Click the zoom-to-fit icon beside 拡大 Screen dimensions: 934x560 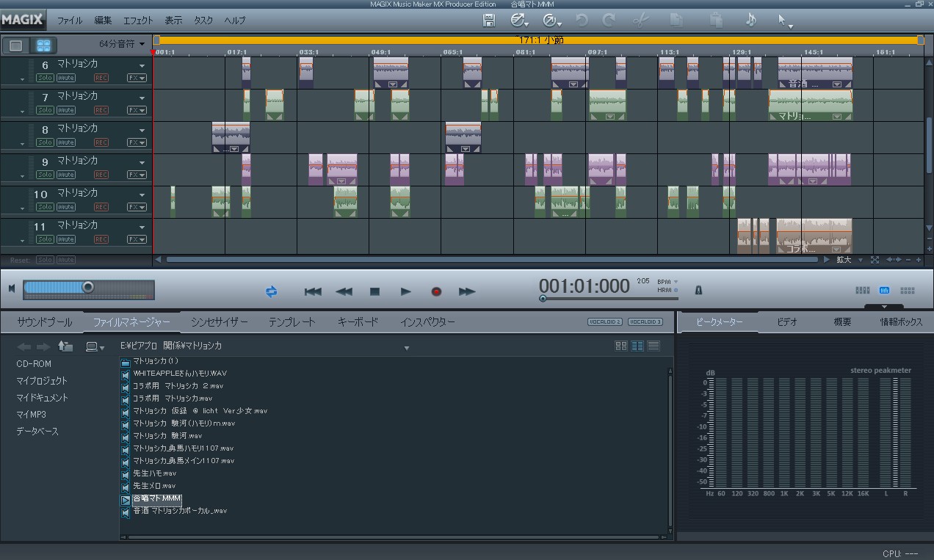click(875, 260)
